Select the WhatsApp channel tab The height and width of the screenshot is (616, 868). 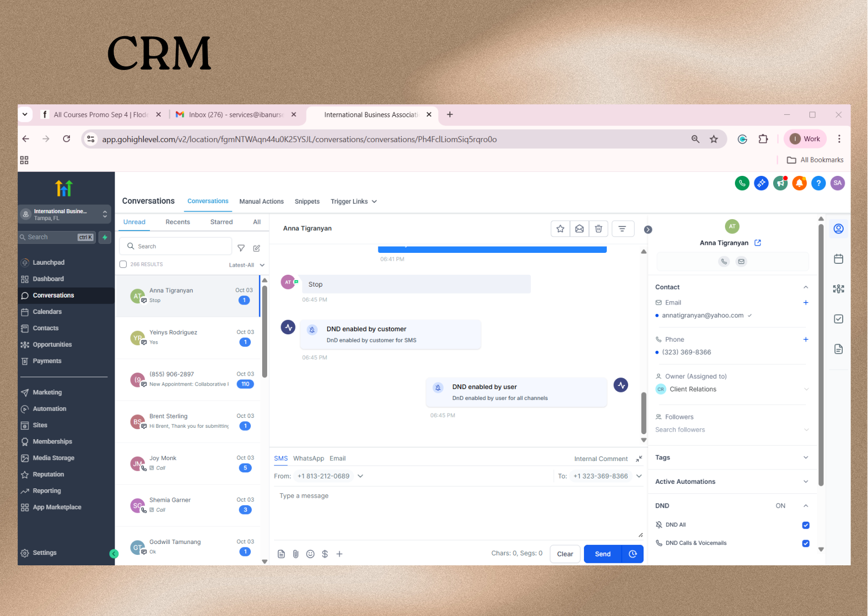click(x=308, y=459)
